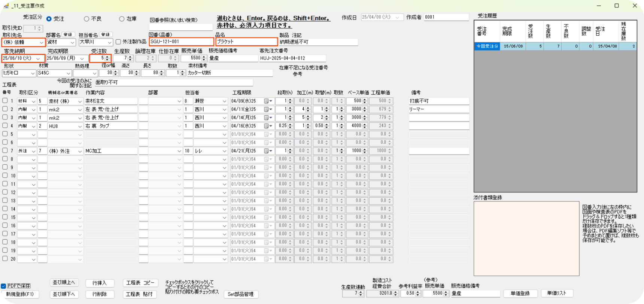The height and width of the screenshot is (304, 644).
Task: Click the 登録 icon beside 部署名
Action: [68, 34]
